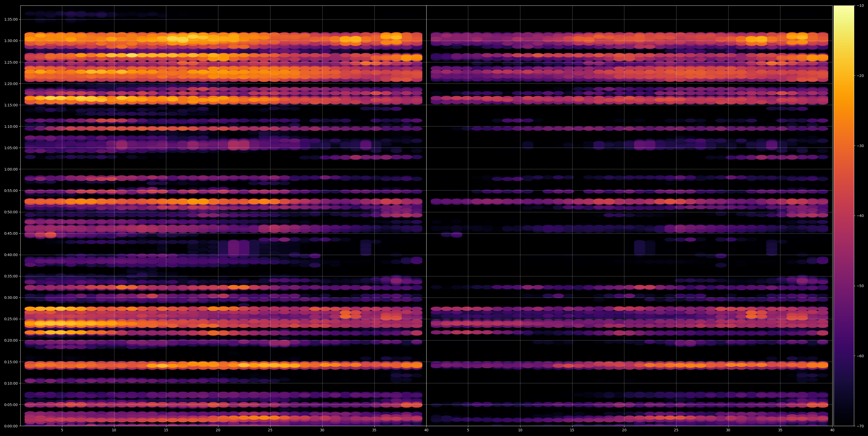
Task: Click the x-axis label 5 in left half
Action: [62, 430]
